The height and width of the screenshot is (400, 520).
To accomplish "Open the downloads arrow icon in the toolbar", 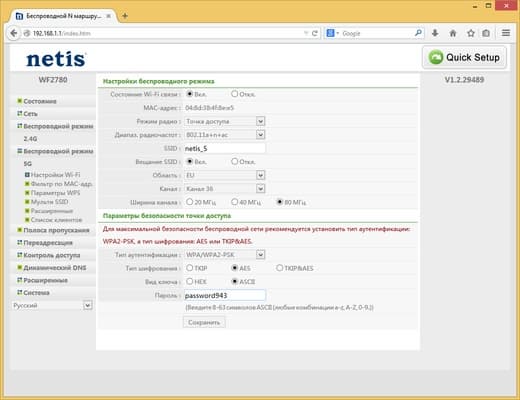I will pos(435,33).
